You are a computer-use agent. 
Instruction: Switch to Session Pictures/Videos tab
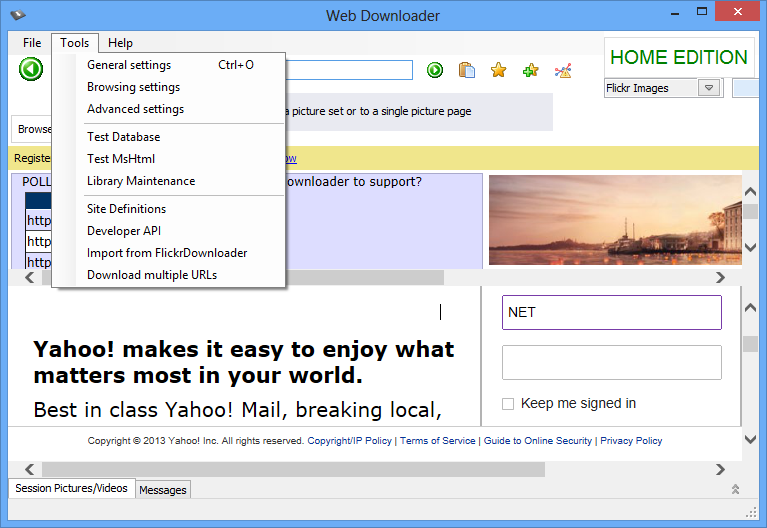click(71, 488)
